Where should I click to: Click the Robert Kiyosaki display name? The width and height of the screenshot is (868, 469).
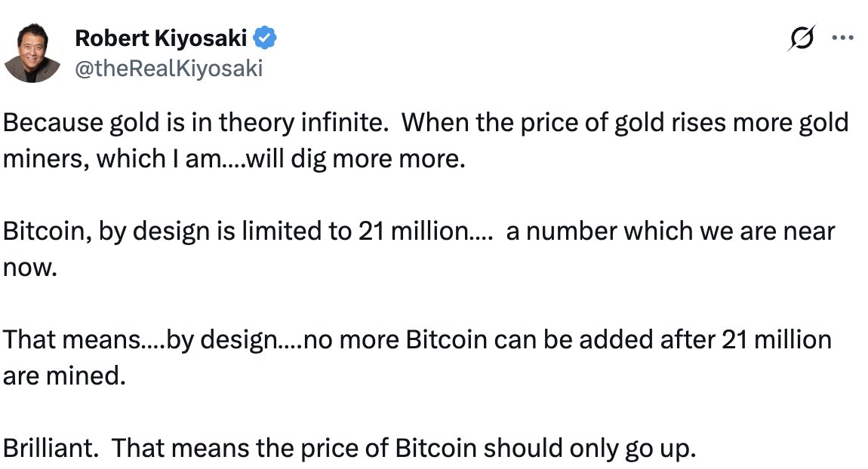coord(162,38)
